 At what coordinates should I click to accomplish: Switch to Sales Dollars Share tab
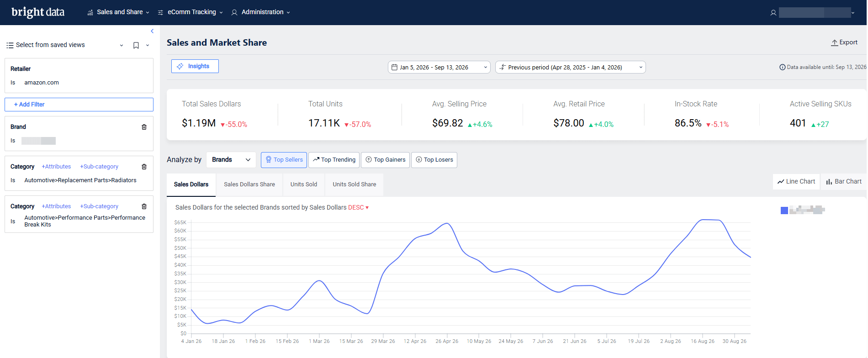click(249, 184)
